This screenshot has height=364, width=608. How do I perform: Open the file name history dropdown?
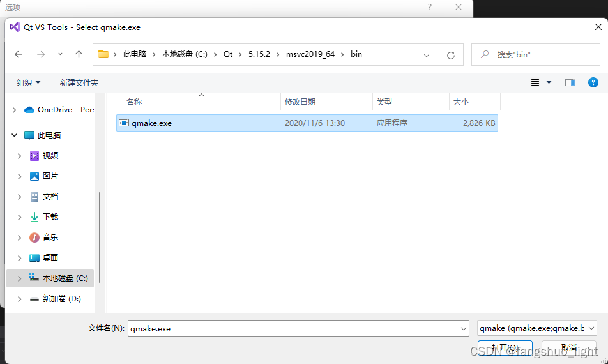pos(464,329)
